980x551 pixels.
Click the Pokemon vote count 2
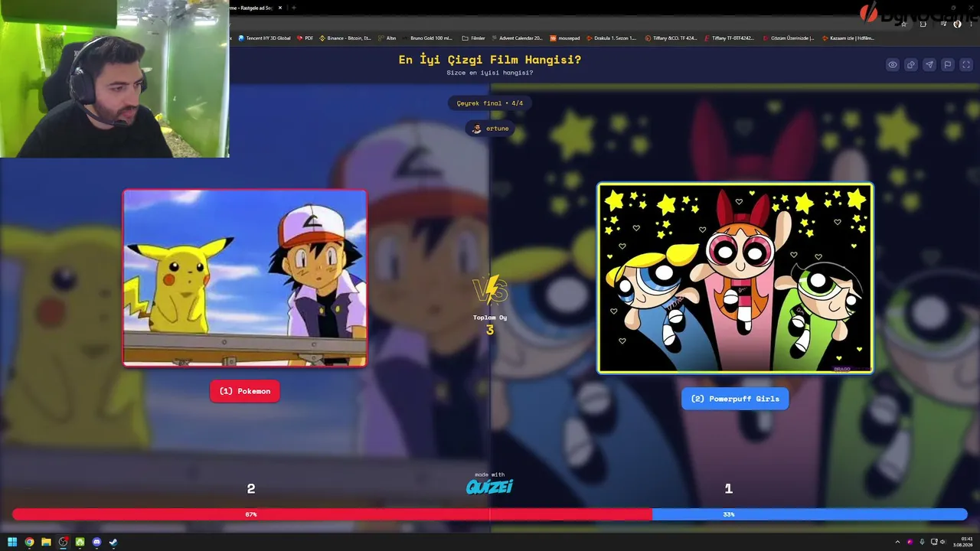point(251,489)
